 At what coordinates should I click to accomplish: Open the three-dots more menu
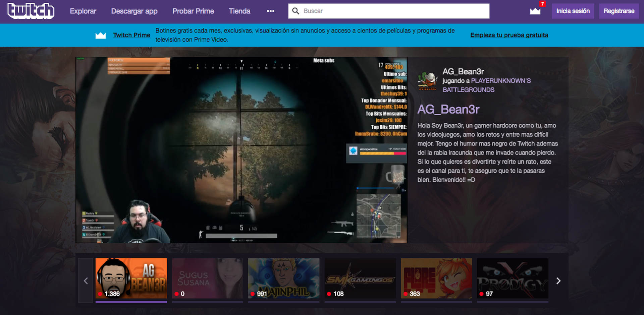[270, 11]
